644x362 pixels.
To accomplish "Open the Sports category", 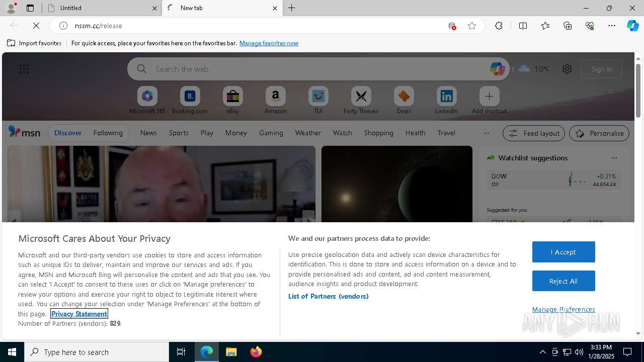I will pyautogui.click(x=179, y=133).
